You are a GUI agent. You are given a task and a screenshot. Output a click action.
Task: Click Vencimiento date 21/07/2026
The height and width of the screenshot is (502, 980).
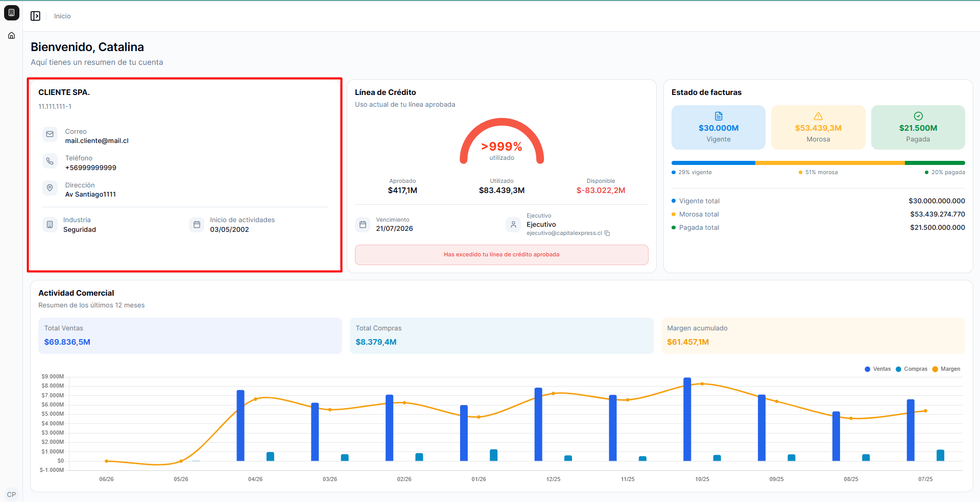point(394,229)
